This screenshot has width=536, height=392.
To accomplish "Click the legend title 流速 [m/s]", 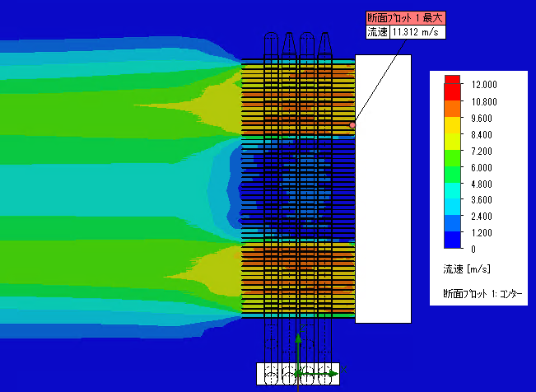I will (466, 269).
